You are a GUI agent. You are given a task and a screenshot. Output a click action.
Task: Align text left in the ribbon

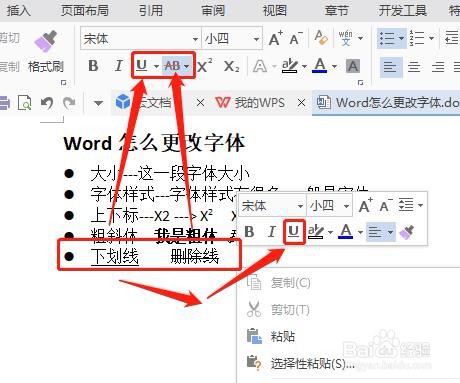pyautogui.click(x=390, y=67)
